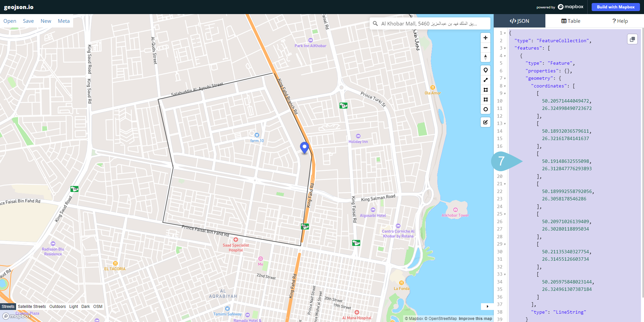
Task: Switch base map to Dark style
Action: pos(86,307)
